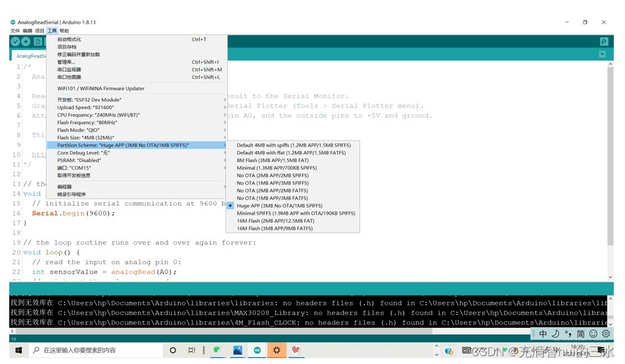Click the New sketch toolbar icon
625x364 pixels.
coord(38,41)
